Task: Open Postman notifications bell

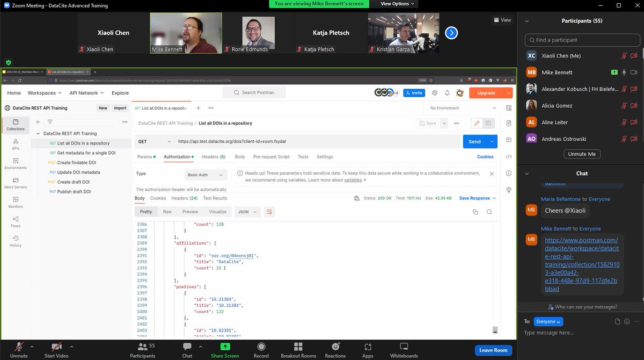Action: click(x=447, y=92)
